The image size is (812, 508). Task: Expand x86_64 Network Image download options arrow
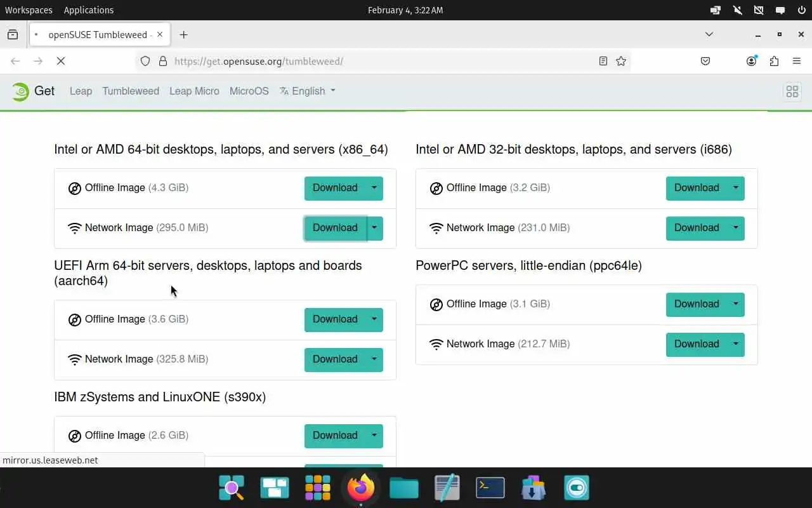374,228
